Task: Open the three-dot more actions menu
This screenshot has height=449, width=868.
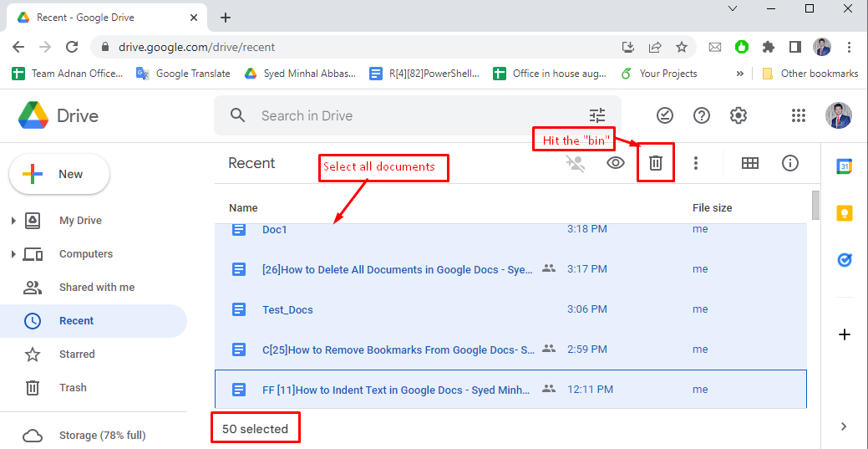Action: (x=696, y=163)
